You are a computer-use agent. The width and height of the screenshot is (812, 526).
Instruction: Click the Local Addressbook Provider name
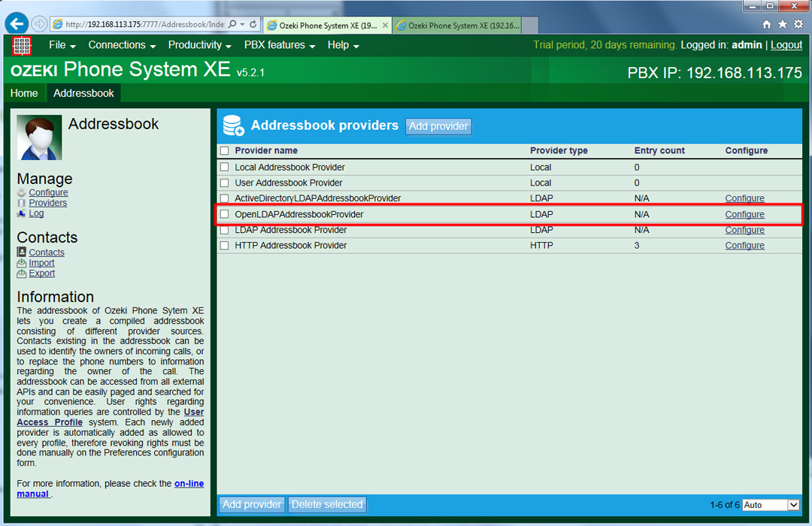pos(289,168)
